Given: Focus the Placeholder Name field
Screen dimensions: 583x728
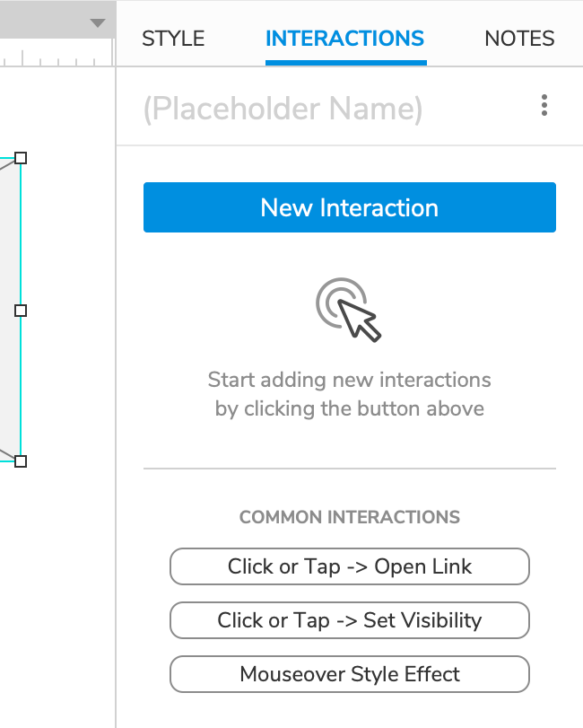Looking at the screenshot, I should (283, 109).
